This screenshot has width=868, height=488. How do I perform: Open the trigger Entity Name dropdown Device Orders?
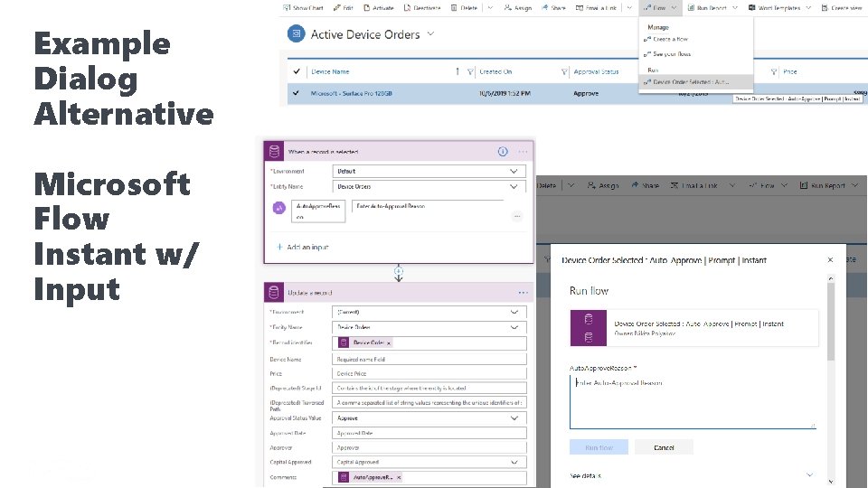429,186
